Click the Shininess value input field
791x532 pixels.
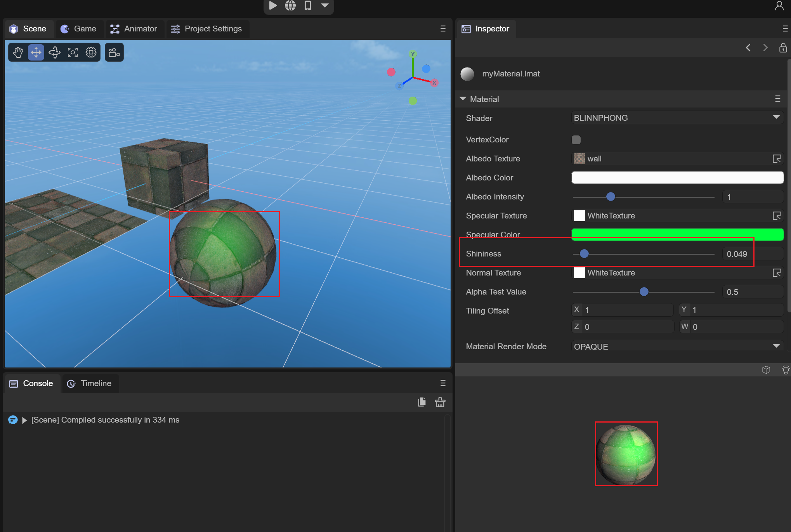751,254
